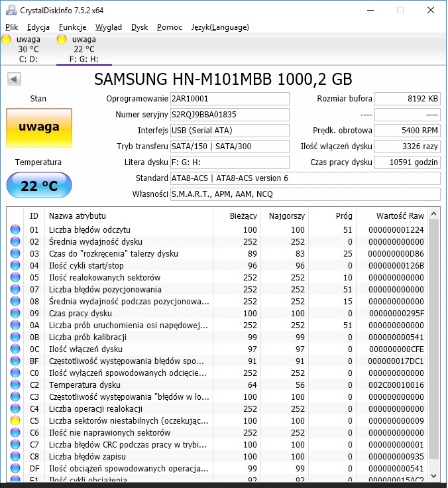Click the disk title SAMSUNG HN-M101MBB 1000,2 GB

pyautogui.click(x=223, y=79)
